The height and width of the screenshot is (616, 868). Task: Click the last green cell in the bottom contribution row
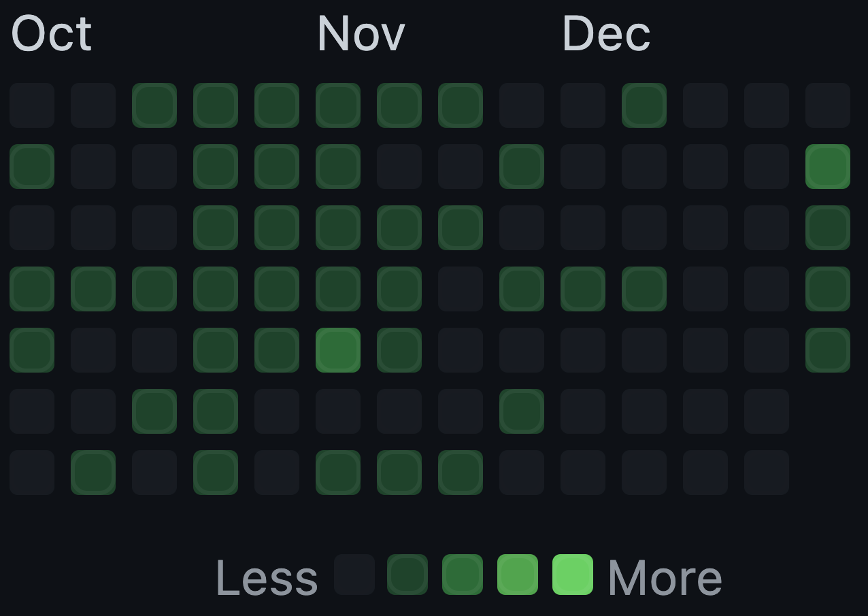[461, 473]
